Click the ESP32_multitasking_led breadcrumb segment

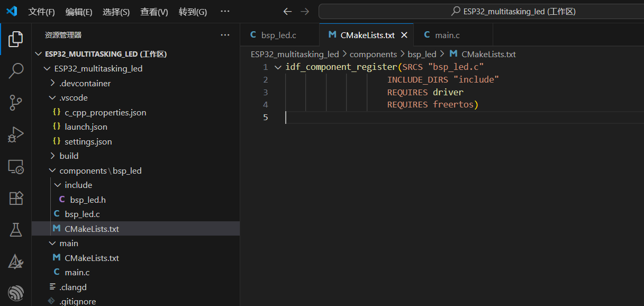[x=295, y=54]
